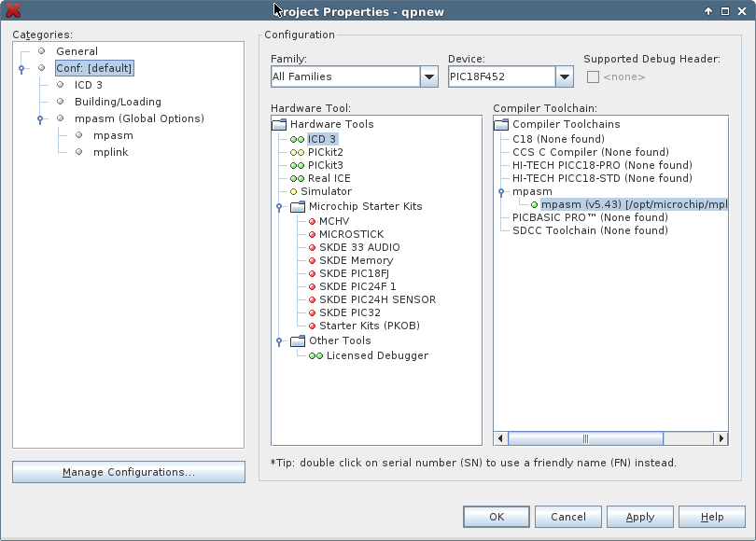Choose the Simulator hardware tool
756x541 pixels.
click(x=328, y=190)
